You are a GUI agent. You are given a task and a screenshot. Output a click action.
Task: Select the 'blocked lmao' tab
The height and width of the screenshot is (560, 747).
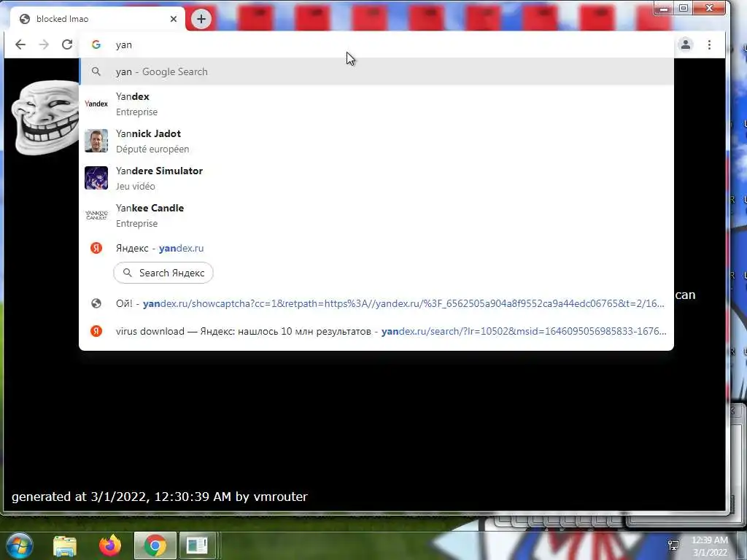click(x=98, y=19)
